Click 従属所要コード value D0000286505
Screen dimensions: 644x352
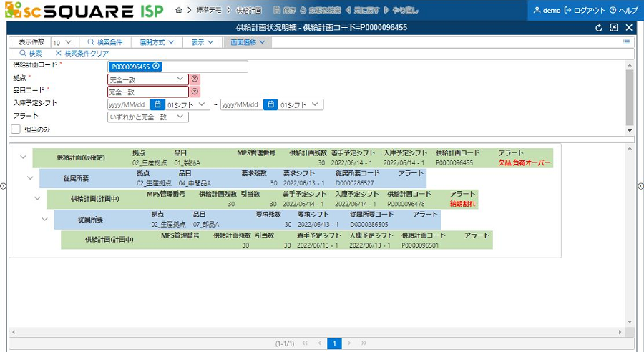369,224
